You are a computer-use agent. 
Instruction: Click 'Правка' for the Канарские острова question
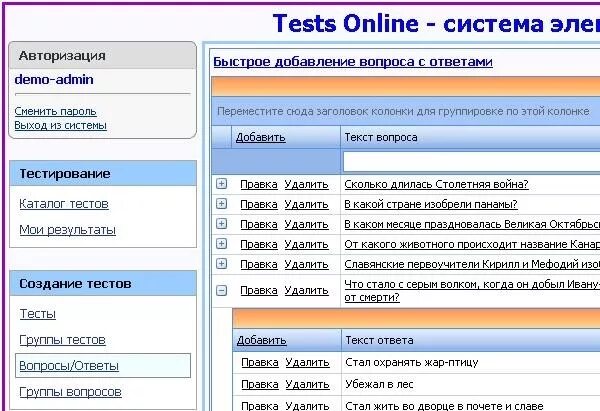click(x=259, y=244)
